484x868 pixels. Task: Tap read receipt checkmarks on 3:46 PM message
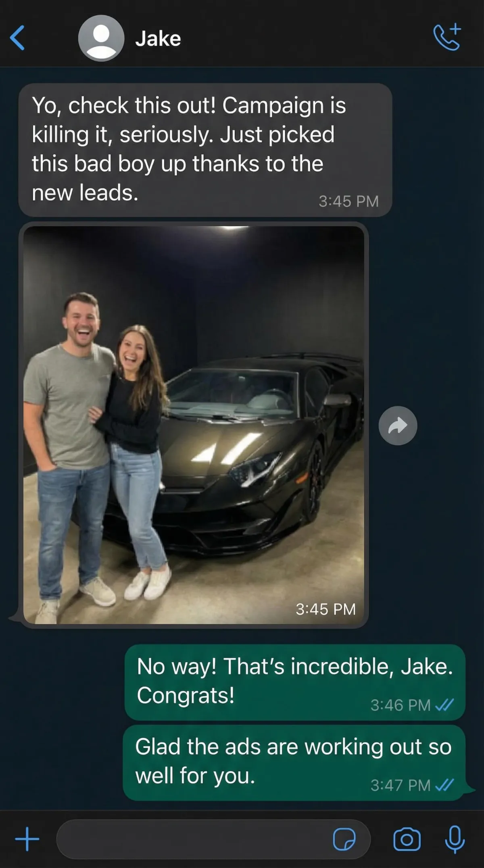(445, 705)
